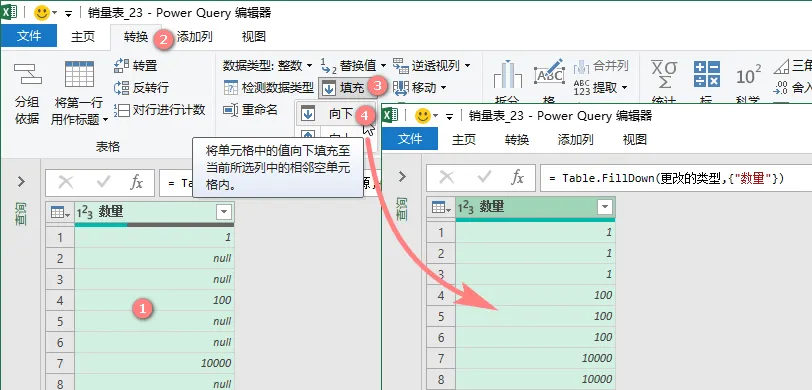Click cell 10000 in row 8 of front window
The width and height of the screenshot is (812, 390).
[535, 379]
